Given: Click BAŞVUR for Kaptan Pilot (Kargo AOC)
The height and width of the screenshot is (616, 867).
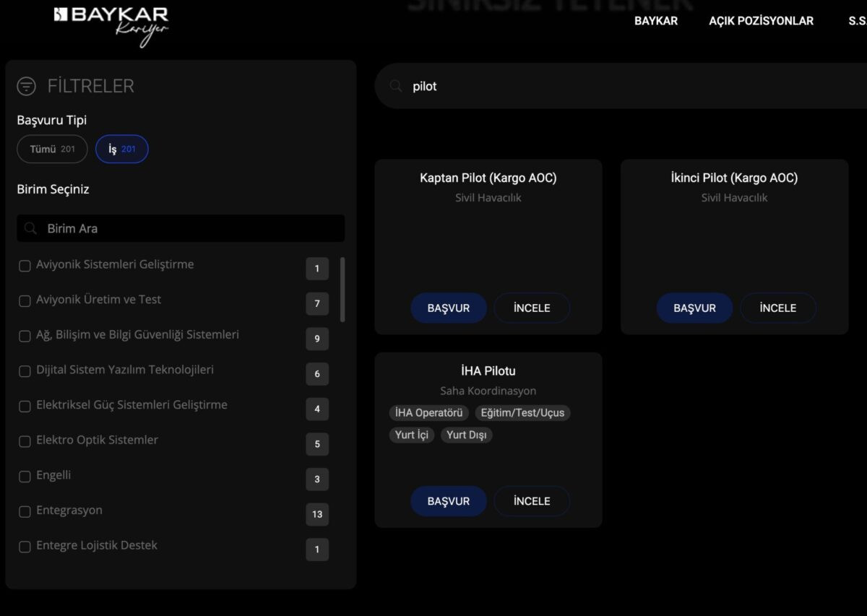Looking at the screenshot, I should point(449,308).
